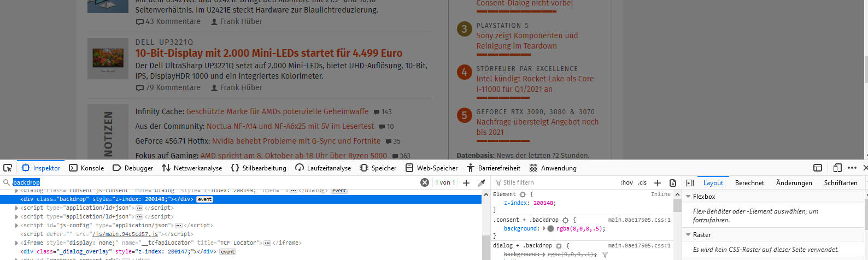Open main.0ae17505.css:1 for dialog rule
This screenshot has height=260, width=868.
[x=639, y=245]
